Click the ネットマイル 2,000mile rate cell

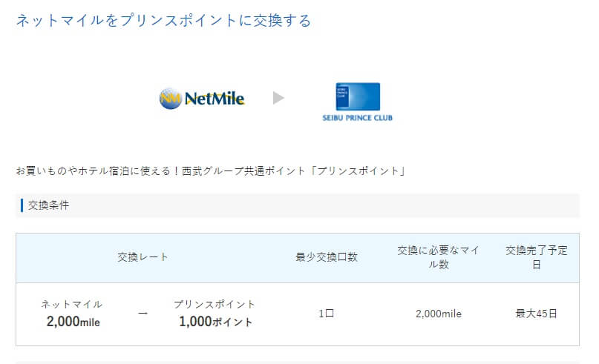coord(73,314)
